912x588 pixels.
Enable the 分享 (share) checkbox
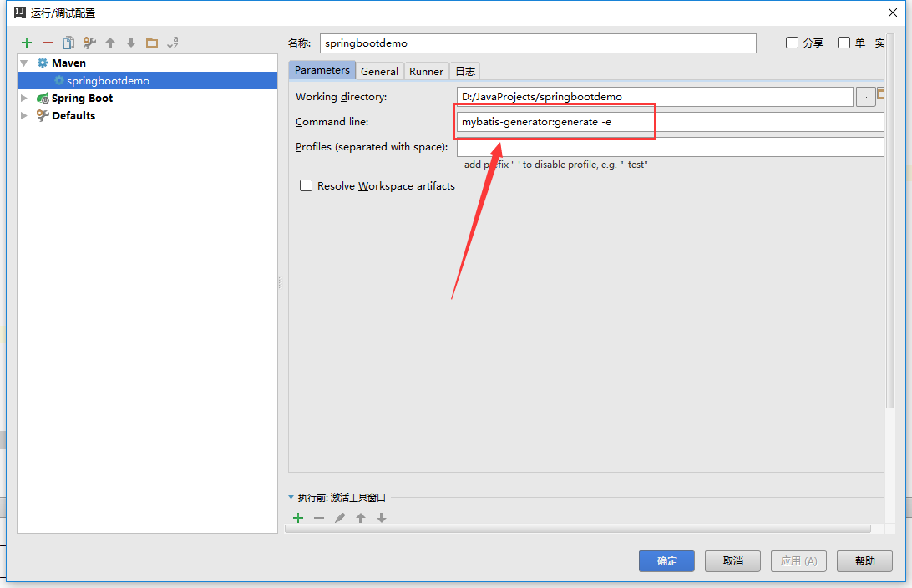(792, 43)
